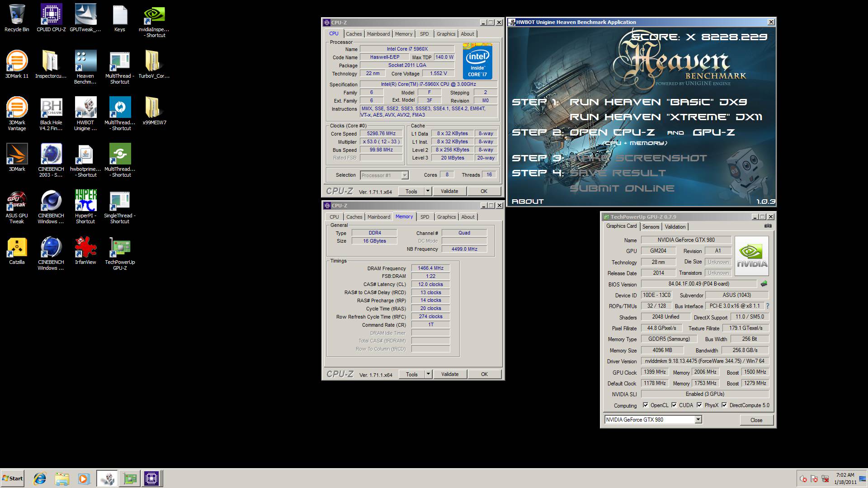Select SingleThread shortcut icon
The height and width of the screenshot is (488, 868).
120,207
